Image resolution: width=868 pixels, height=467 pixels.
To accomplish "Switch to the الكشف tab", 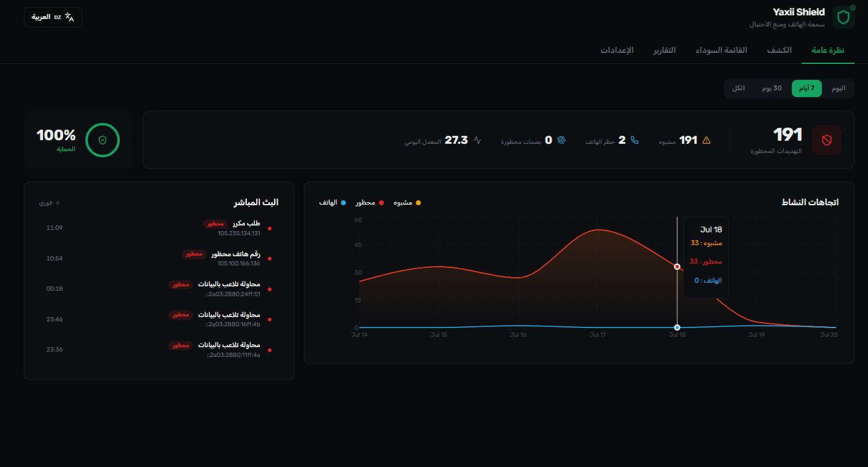I will 779,50.
